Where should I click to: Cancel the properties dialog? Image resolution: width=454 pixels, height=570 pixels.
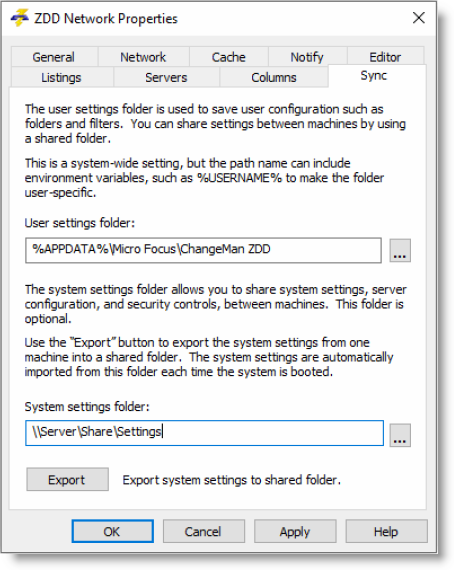coord(204,531)
